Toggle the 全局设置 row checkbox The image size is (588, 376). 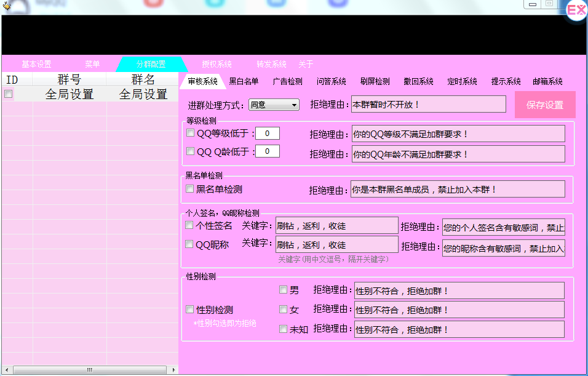9,94
